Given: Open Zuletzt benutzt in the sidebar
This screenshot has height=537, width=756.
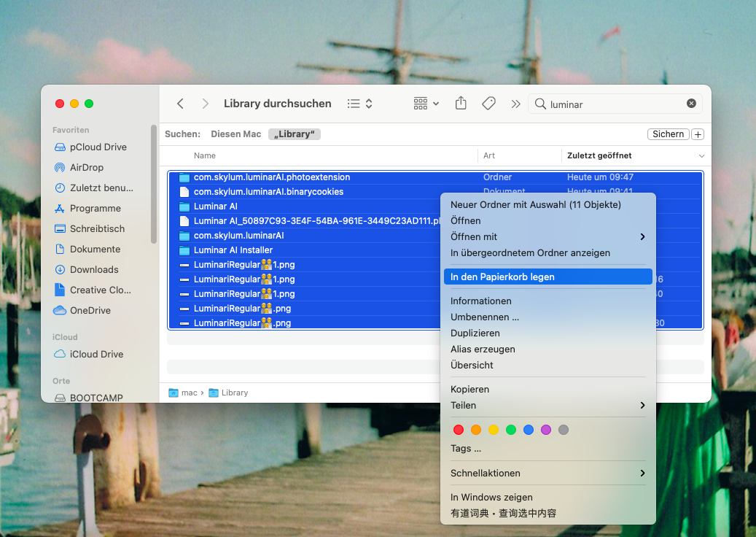Looking at the screenshot, I should (x=101, y=188).
